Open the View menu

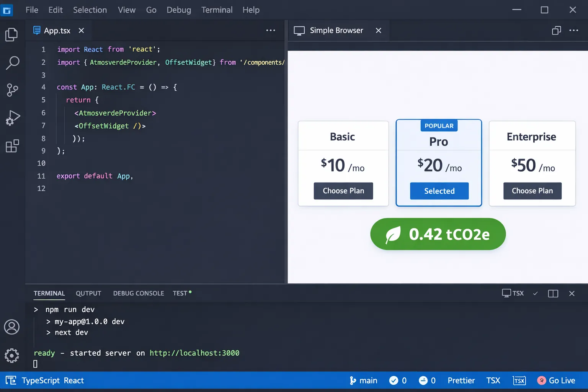point(127,10)
